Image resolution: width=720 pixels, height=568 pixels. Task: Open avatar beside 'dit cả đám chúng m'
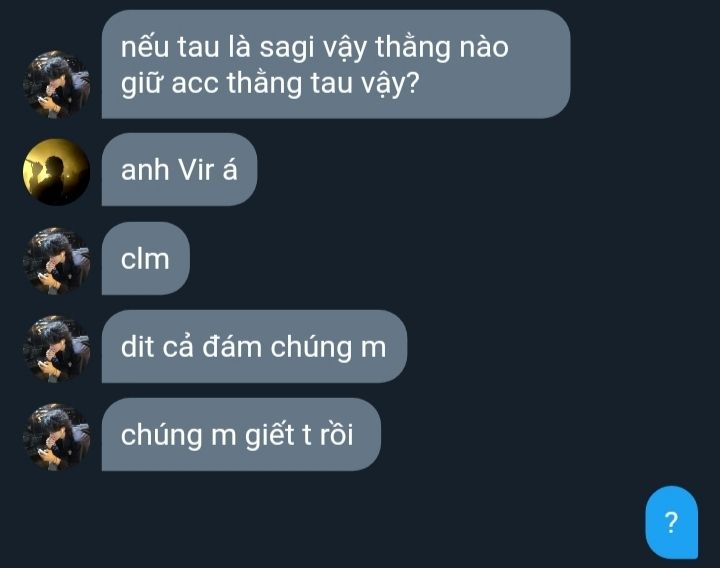click(x=56, y=349)
